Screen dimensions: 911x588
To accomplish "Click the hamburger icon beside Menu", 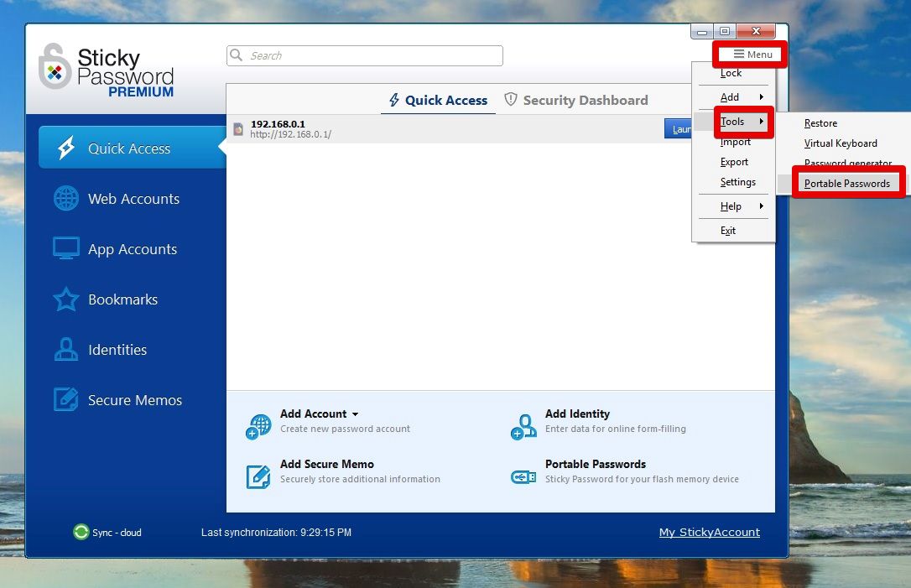I will [739, 54].
